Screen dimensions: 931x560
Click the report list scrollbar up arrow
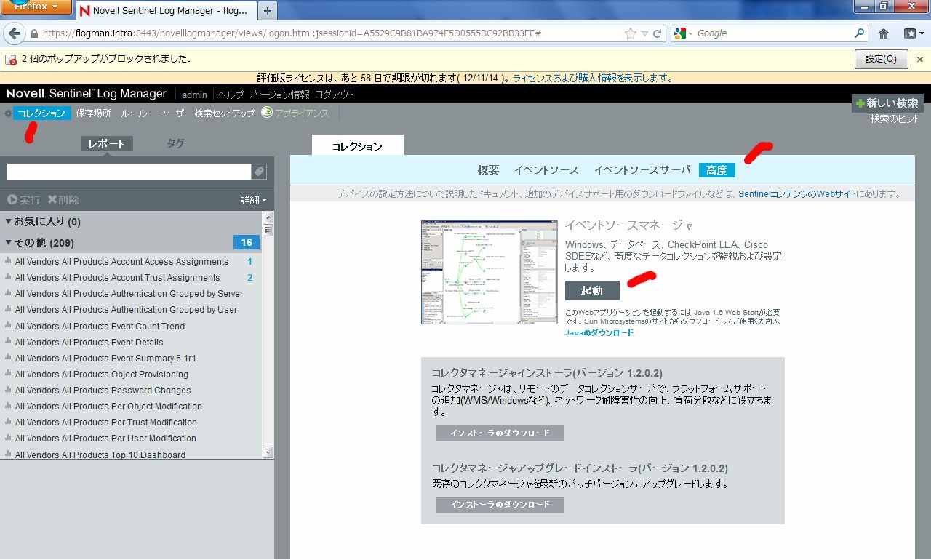(x=268, y=217)
